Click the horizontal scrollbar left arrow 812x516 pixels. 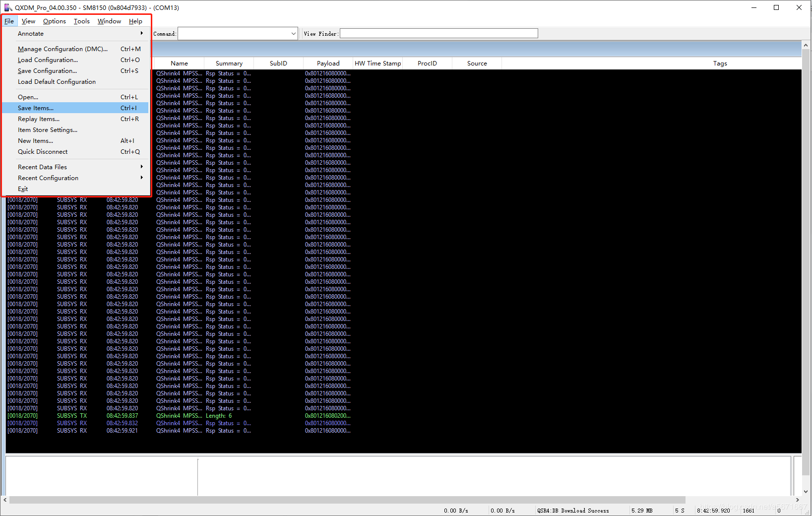(x=5, y=500)
